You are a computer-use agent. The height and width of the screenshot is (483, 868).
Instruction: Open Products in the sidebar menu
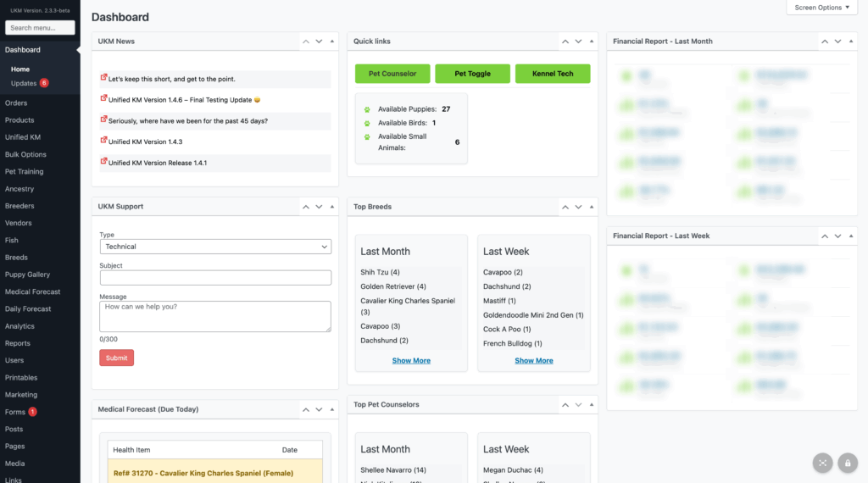tap(19, 120)
